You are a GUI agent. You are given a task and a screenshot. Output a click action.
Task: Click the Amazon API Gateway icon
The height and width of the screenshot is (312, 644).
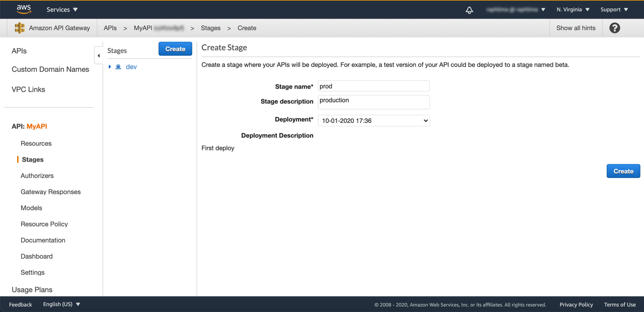tap(20, 28)
